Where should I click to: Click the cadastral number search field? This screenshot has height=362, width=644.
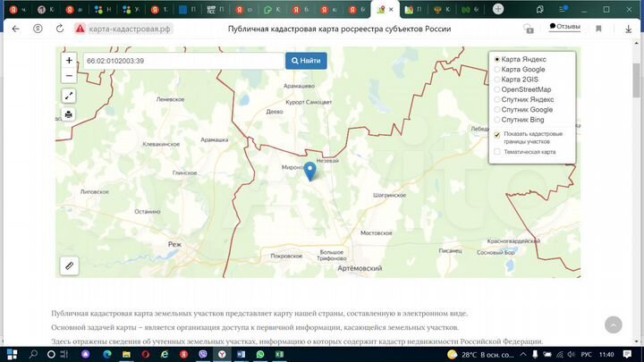[x=182, y=61]
